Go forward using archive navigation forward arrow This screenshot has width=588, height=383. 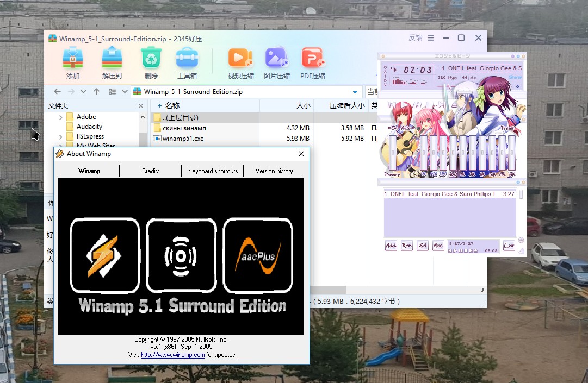pyautogui.click(x=71, y=91)
